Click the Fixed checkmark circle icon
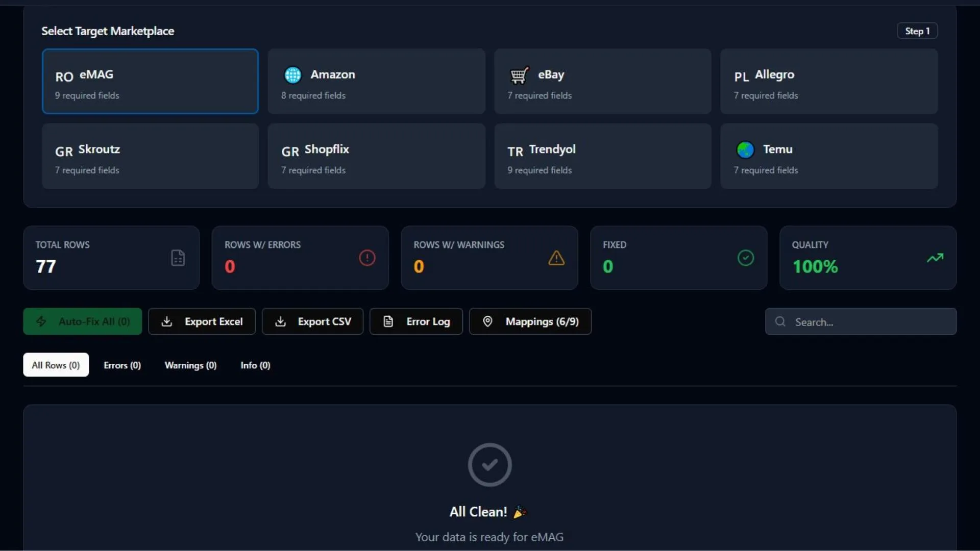 click(x=746, y=258)
